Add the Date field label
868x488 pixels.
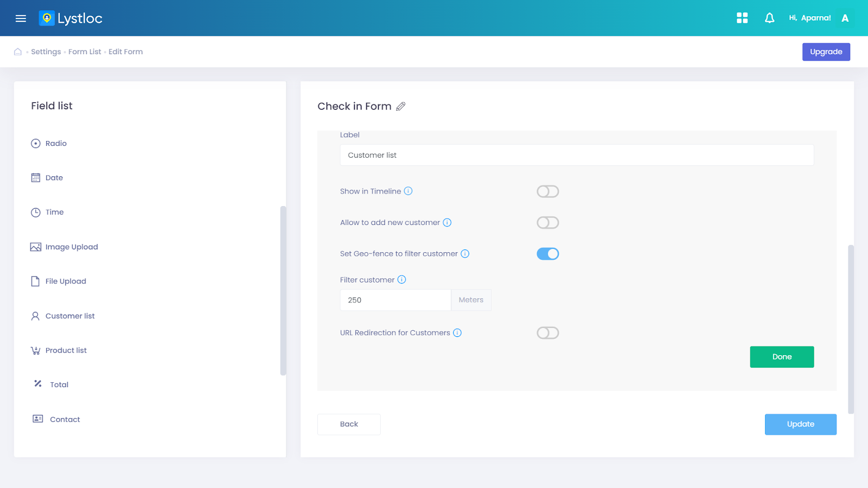coord(54,178)
